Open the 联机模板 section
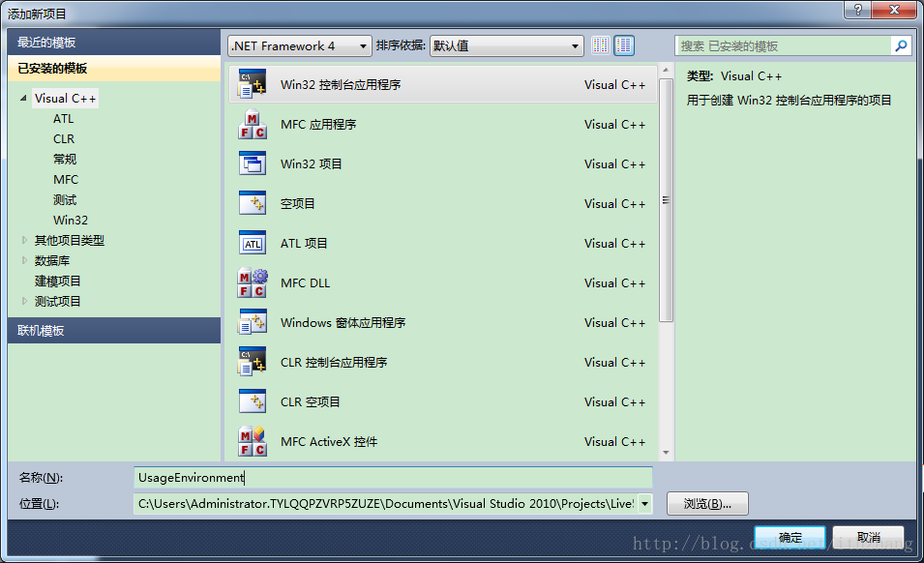924x563 pixels. (x=114, y=331)
